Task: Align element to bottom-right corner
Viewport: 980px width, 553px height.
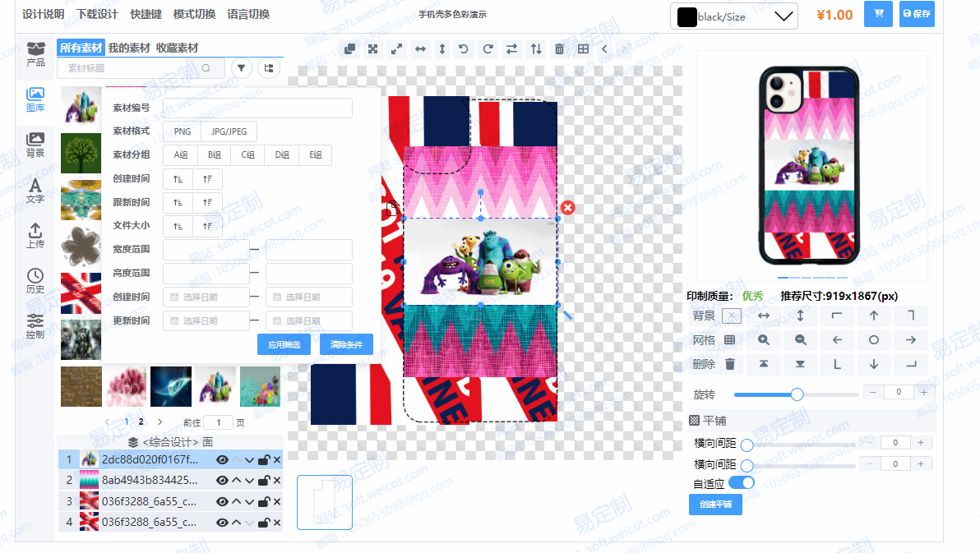Action: click(911, 364)
